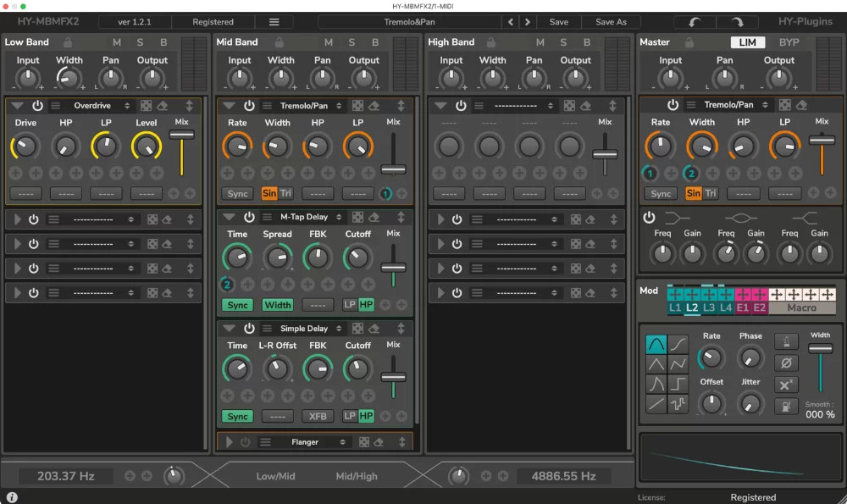Click the 203.37 Hz crossover frequency field
847x504 pixels.
(65, 476)
